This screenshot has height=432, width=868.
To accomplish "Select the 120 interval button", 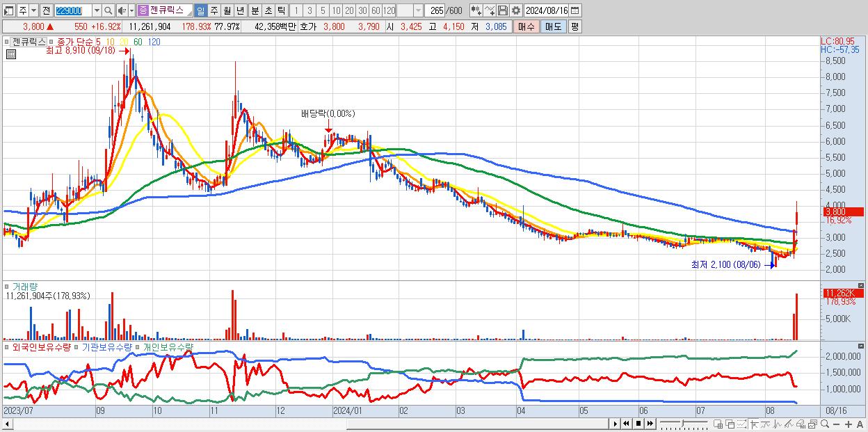I will pos(389,11).
